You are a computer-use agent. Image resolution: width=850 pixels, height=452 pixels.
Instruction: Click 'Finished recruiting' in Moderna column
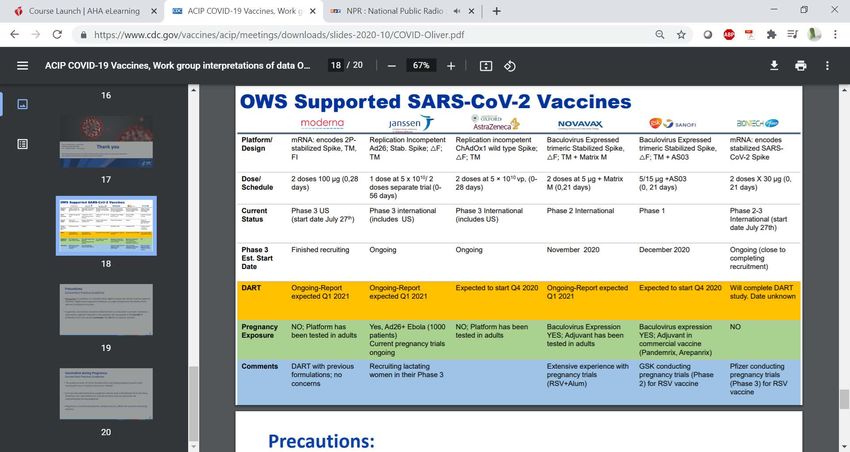pyautogui.click(x=320, y=250)
